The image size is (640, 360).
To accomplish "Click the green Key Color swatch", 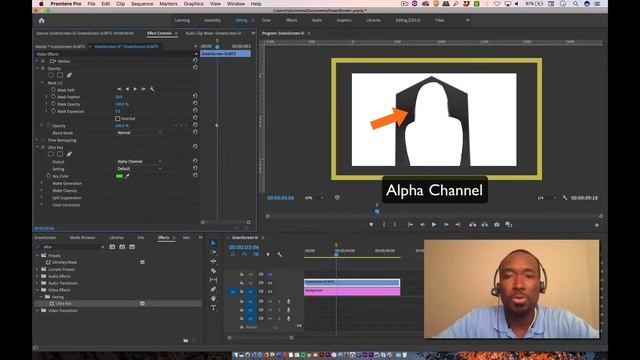I will (x=120, y=176).
